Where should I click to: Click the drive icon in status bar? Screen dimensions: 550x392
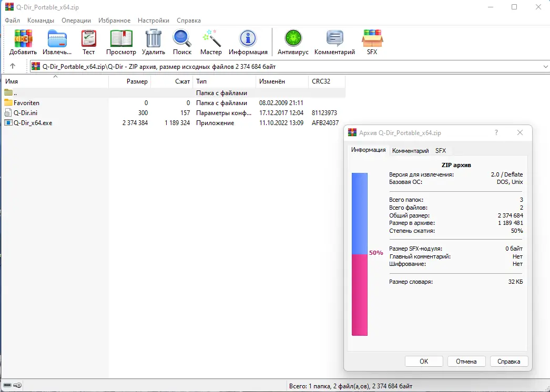coord(7,385)
